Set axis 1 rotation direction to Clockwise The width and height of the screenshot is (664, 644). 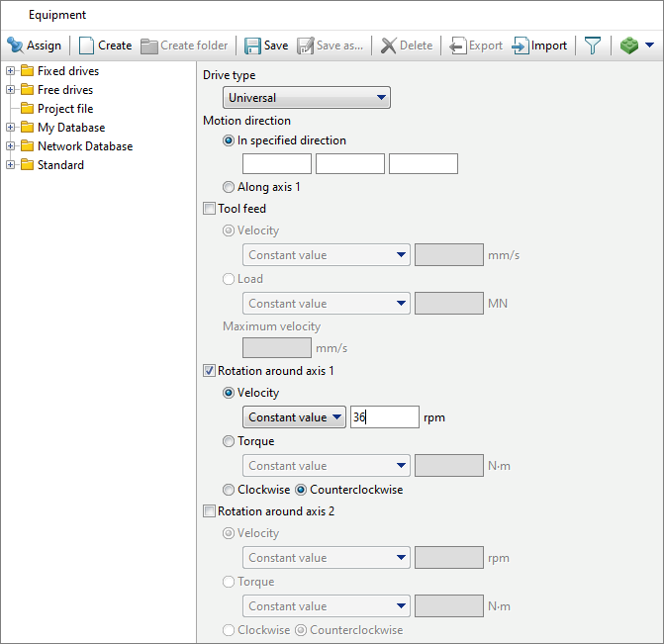(230, 490)
